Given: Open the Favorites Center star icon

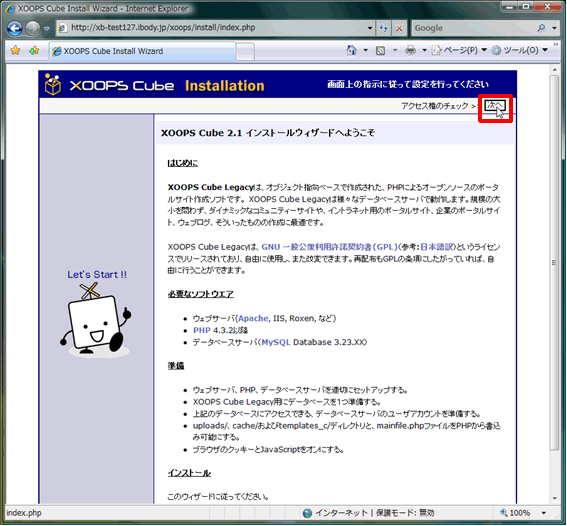Looking at the screenshot, I should coord(15,51).
